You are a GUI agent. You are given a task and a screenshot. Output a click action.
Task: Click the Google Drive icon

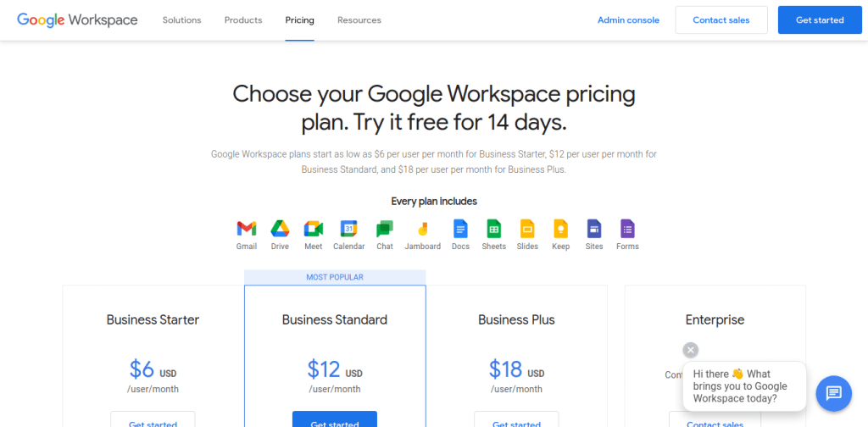coord(280,229)
